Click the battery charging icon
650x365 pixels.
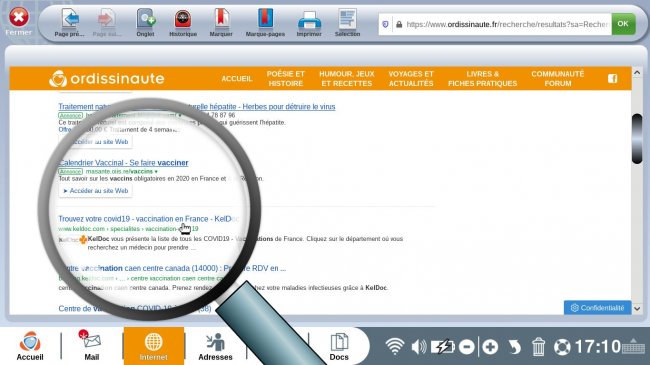coord(442,346)
